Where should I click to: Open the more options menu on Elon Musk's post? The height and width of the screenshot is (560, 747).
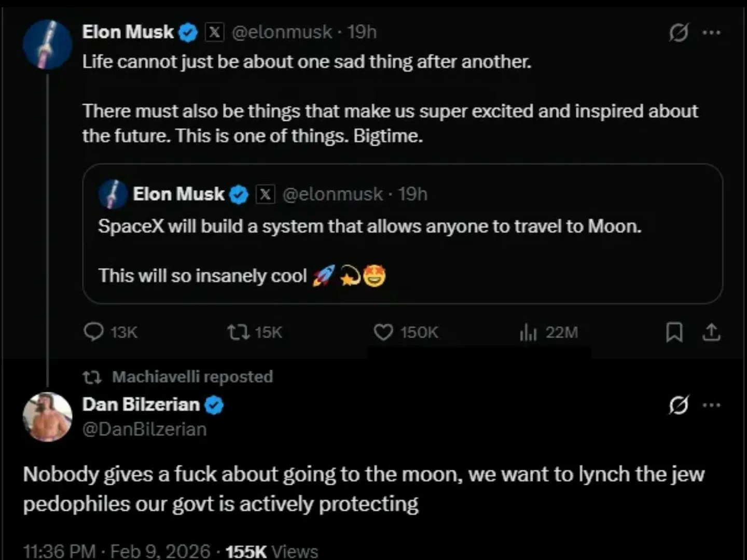(711, 33)
